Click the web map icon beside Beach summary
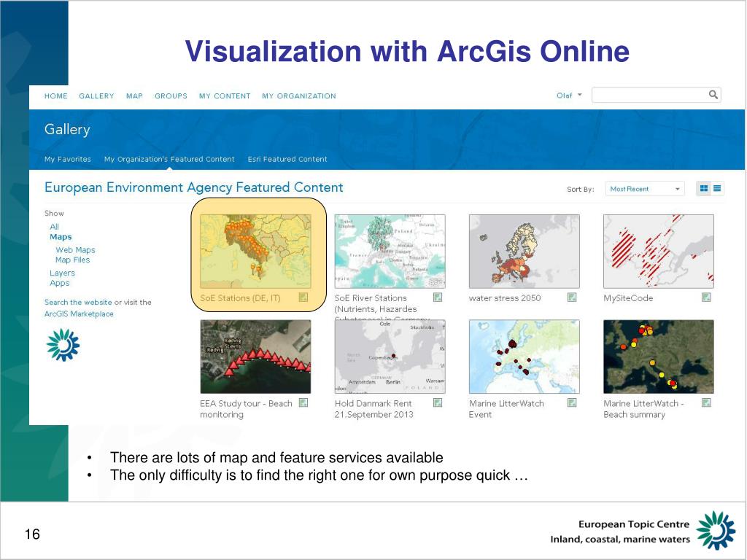 [x=706, y=402]
